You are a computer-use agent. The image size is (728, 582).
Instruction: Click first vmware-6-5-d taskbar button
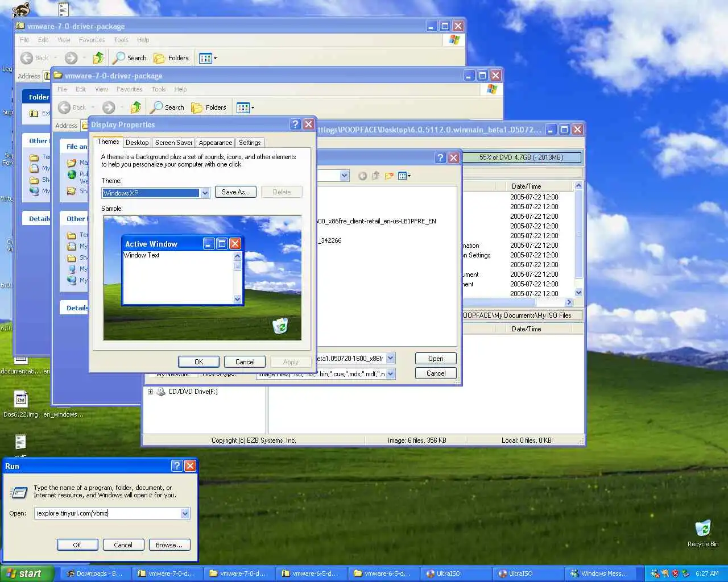coord(313,573)
